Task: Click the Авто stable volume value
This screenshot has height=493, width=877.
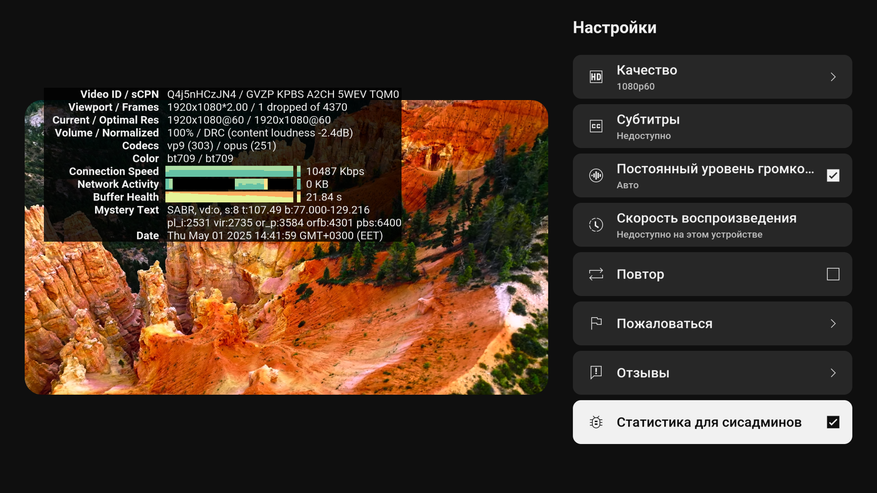Action: [x=628, y=185]
